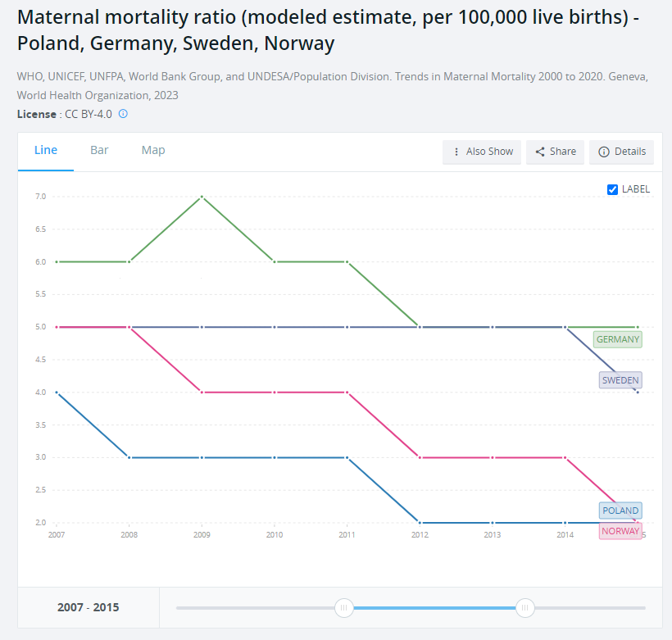
Task: Switch to the Bar tab
Action: point(99,150)
